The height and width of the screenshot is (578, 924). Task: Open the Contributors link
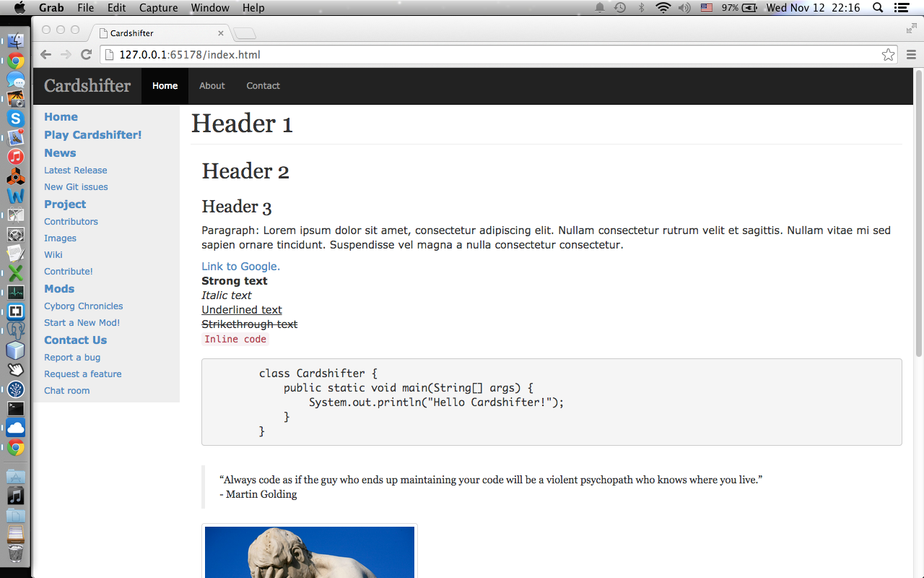(x=71, y=222)
